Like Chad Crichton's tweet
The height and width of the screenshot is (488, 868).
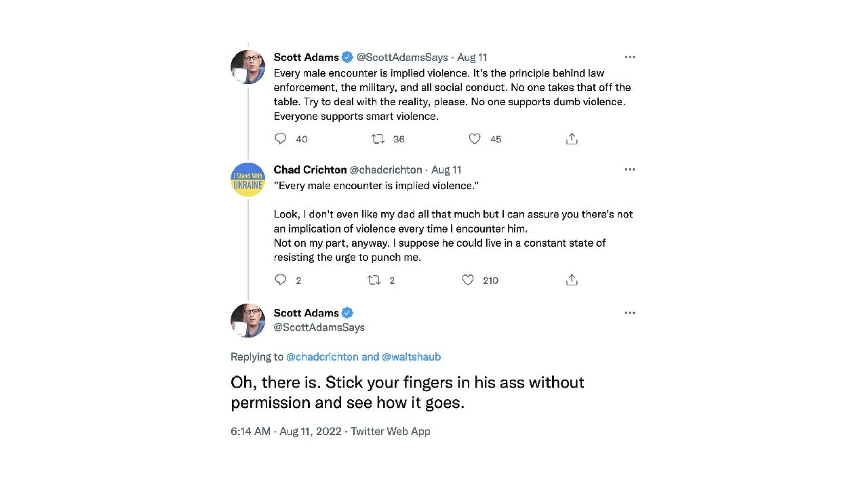pyautogui.click(x=468, y=280)
